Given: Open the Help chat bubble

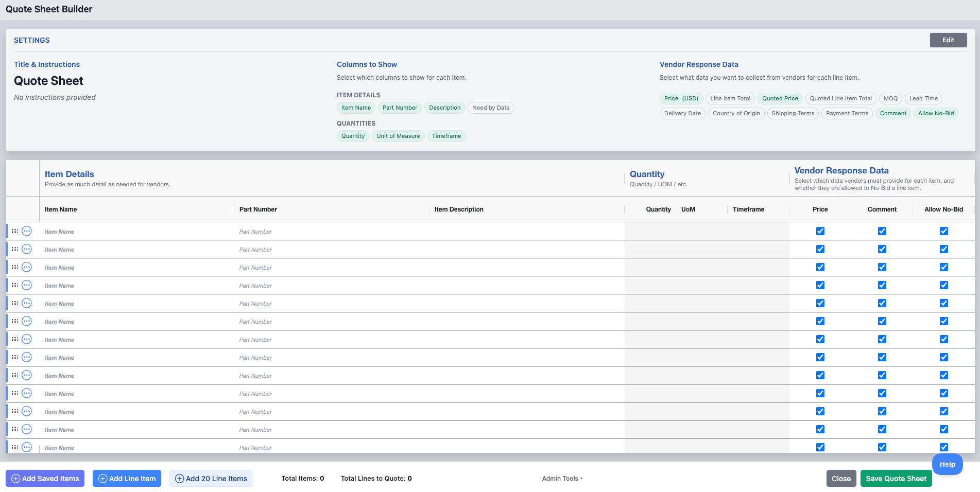Looking at the screenshot, I should (947, 464).
